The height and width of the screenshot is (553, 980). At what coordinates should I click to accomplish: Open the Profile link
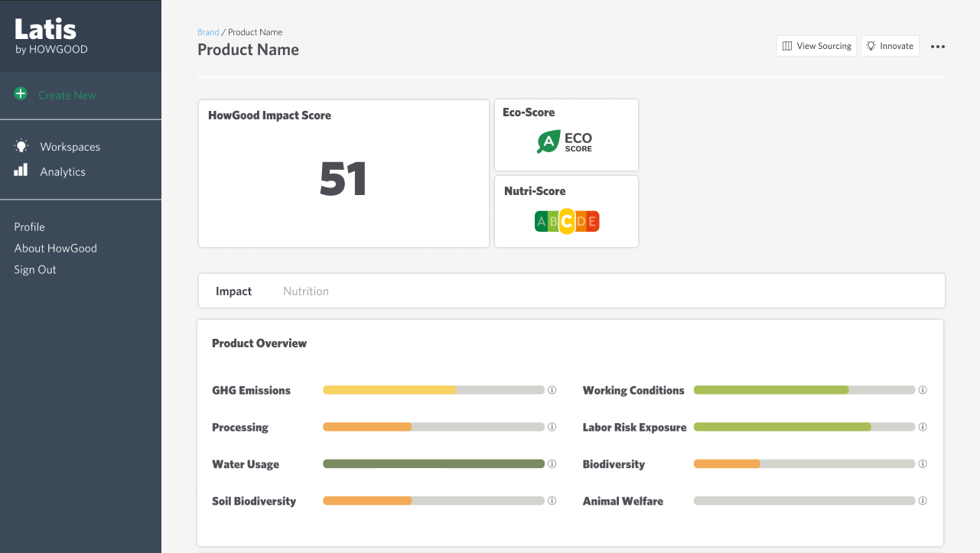pos(30,227)
